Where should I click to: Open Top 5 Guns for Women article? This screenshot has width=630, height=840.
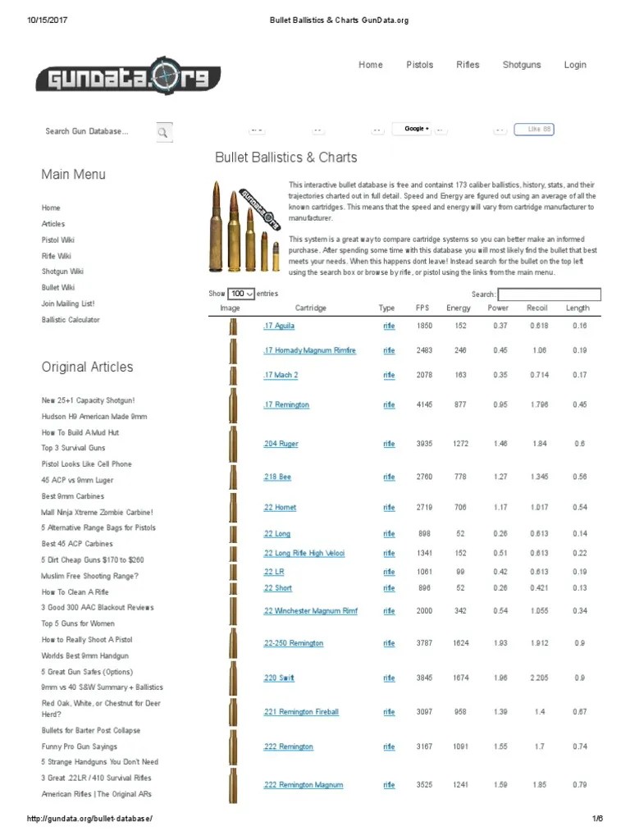point(78,624)
